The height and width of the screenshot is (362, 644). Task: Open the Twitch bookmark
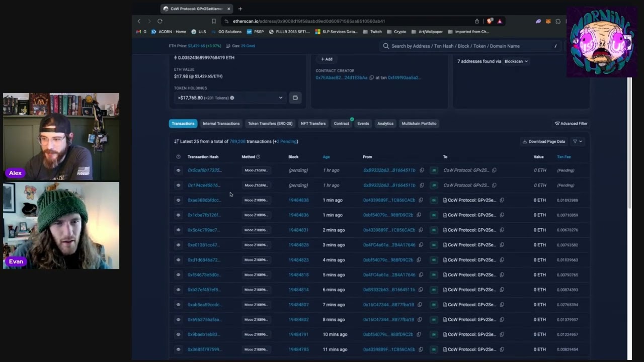[x=372, y=32]
